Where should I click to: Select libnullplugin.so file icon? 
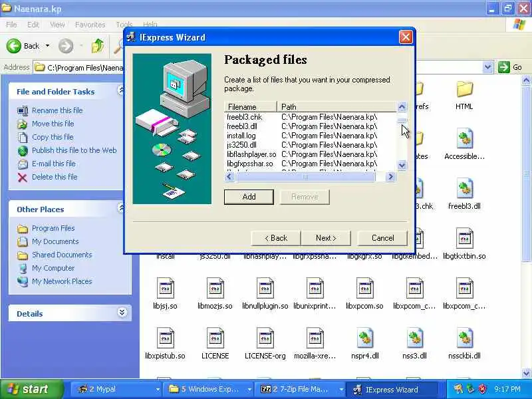(x=265, y=288)
